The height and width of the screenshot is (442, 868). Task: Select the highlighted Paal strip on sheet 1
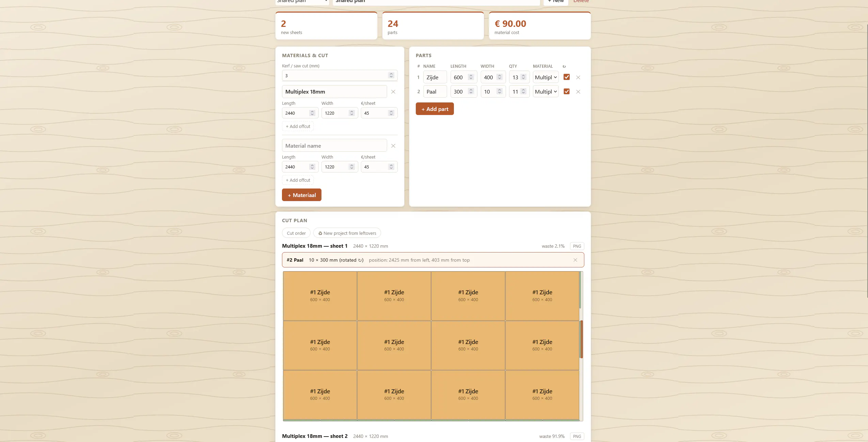point(582,339)
